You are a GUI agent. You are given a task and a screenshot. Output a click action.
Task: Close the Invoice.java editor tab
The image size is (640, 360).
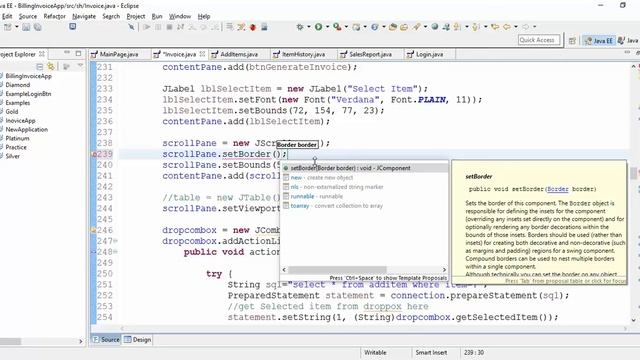[202, 54]
